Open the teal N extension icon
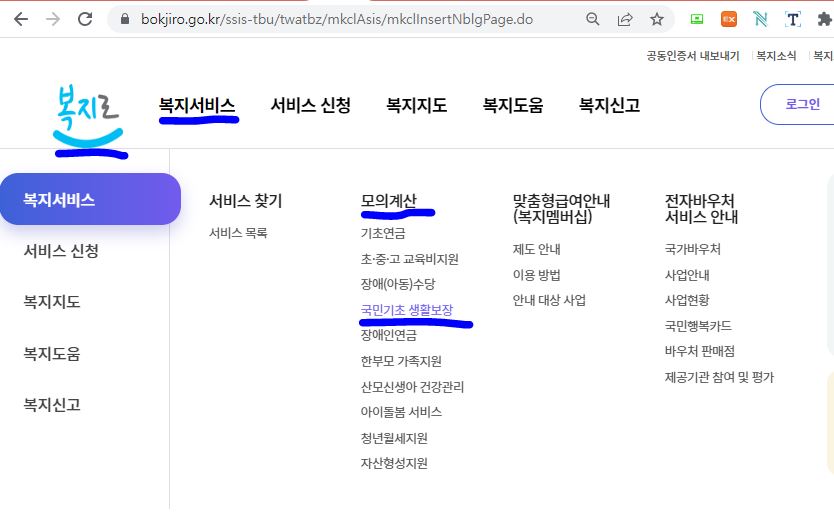This screenshot has width=834, height=512. tap(761, 19)
